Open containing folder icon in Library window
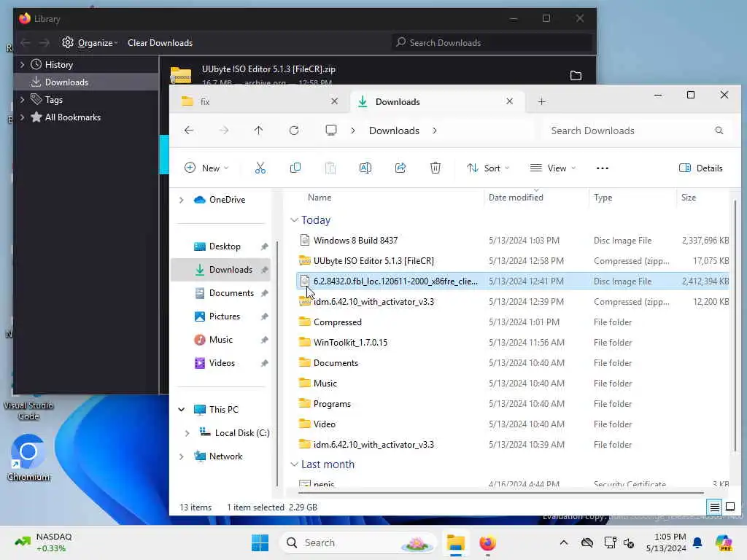Screen dimensions: 747x560 (x=576, y=75)
